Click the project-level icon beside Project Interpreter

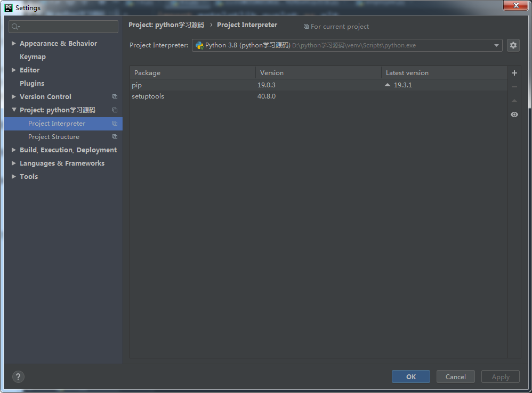click(x=115, y=124)
